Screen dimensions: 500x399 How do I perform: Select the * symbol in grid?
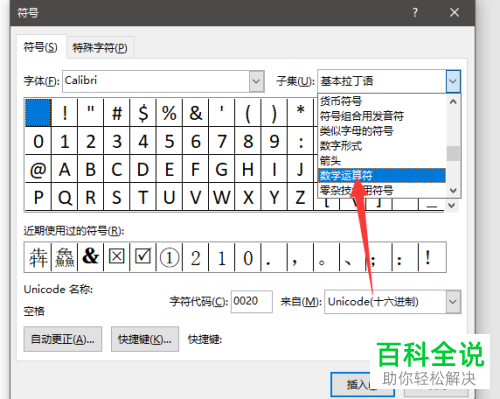(x=300, y=113)
